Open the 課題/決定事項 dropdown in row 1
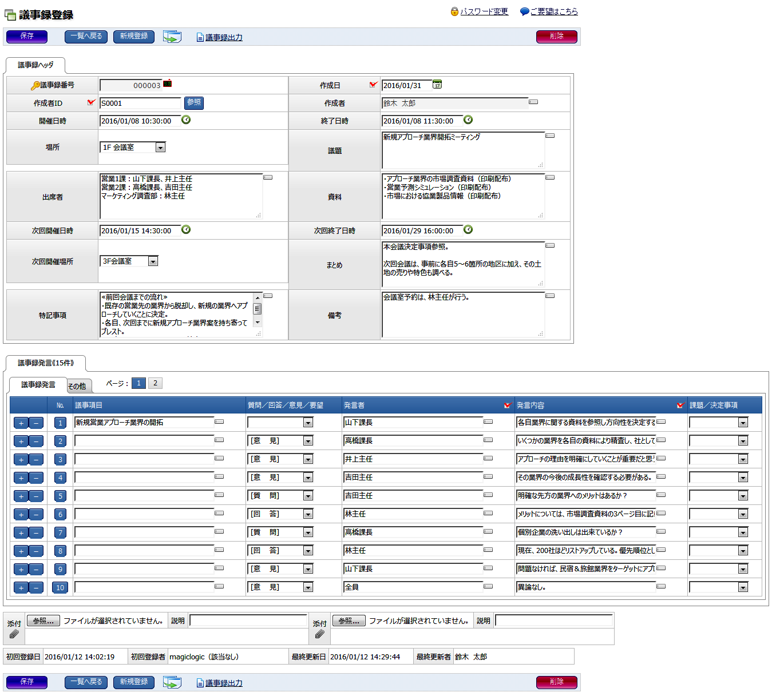This screenshot has height=700, width=772. pyautogui.click(x=743, y=423)
